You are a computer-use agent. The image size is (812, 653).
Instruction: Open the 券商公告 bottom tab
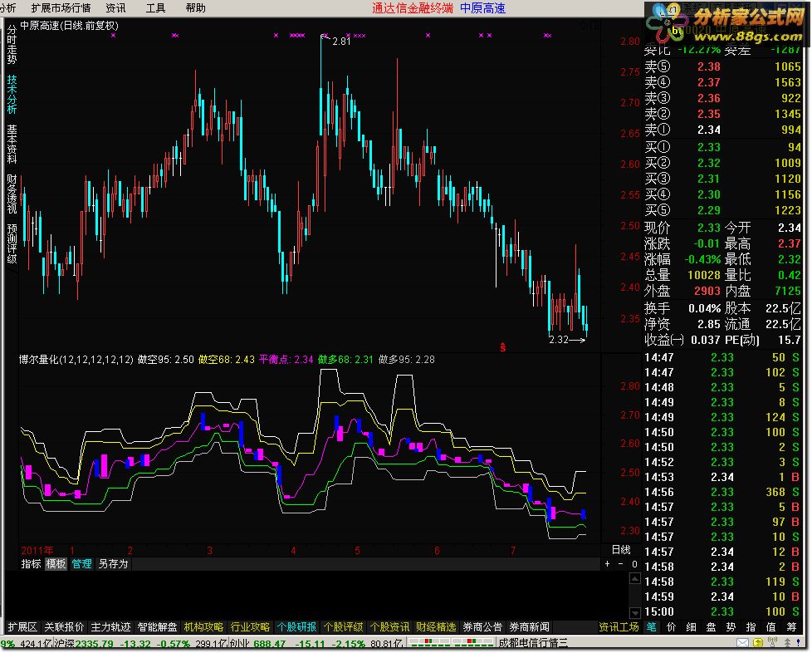(x=482, y=627)
